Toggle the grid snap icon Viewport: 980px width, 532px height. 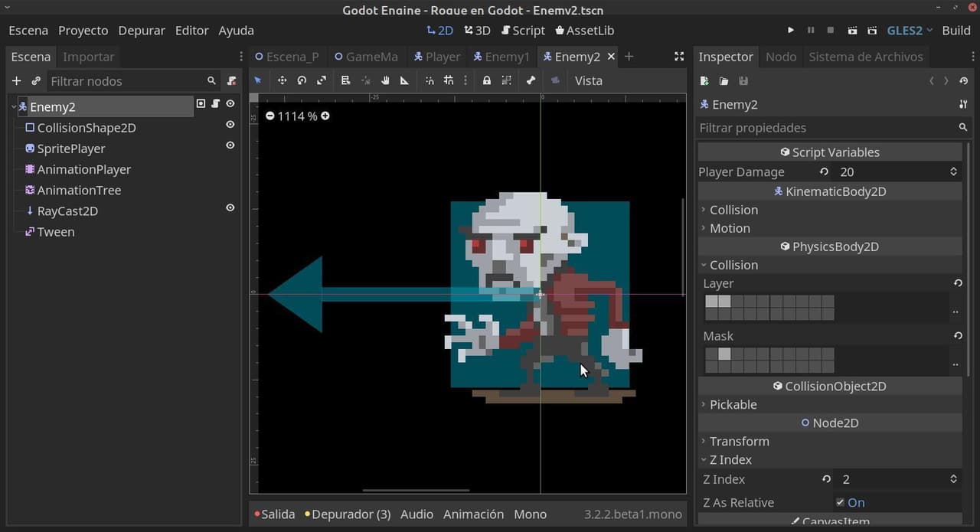(x=449, y=80)
